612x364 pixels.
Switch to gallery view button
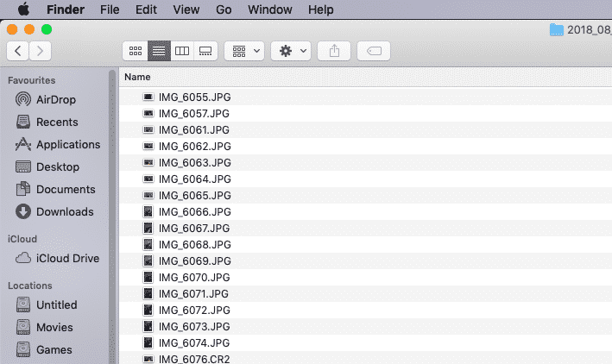point(205,51)
